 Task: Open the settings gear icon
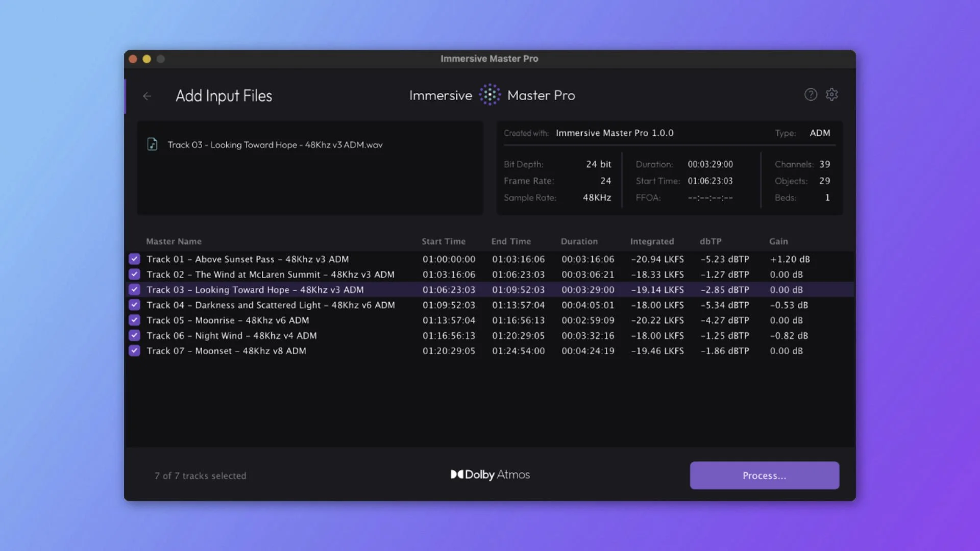point(832,94)
